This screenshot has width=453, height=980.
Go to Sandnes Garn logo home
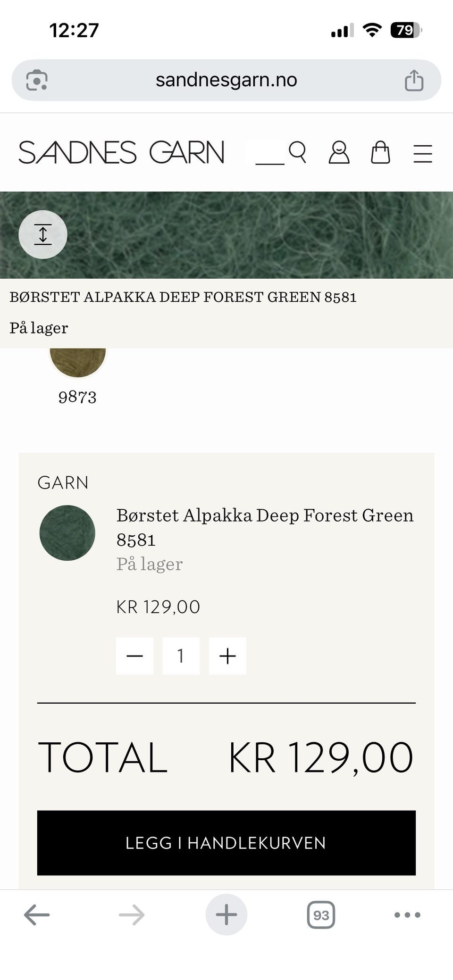click(x=121, y=153)
